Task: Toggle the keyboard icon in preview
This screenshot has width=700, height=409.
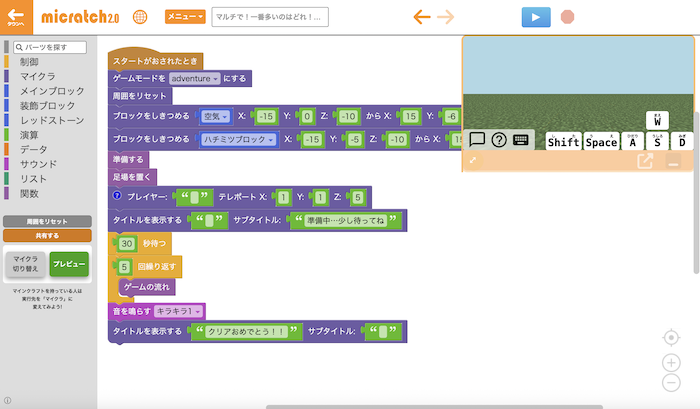Action: (x=521, y=140)
